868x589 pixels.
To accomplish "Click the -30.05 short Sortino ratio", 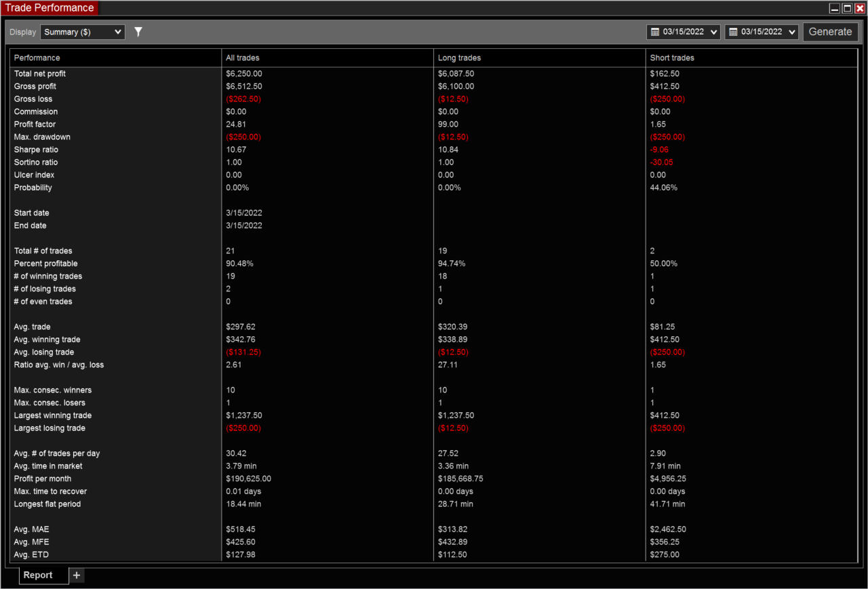I will (x=661, y=162).
